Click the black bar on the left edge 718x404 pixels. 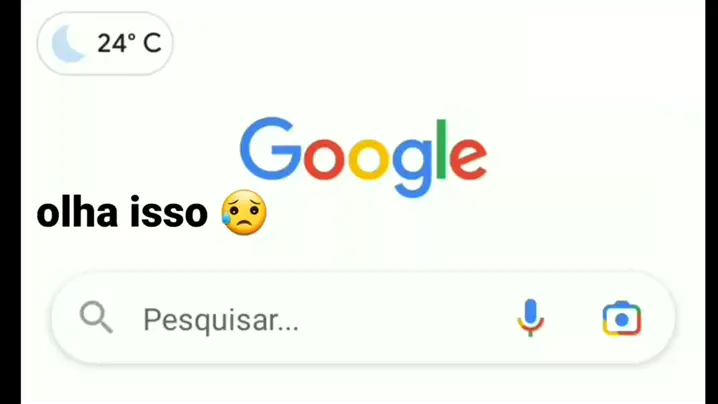10,202
